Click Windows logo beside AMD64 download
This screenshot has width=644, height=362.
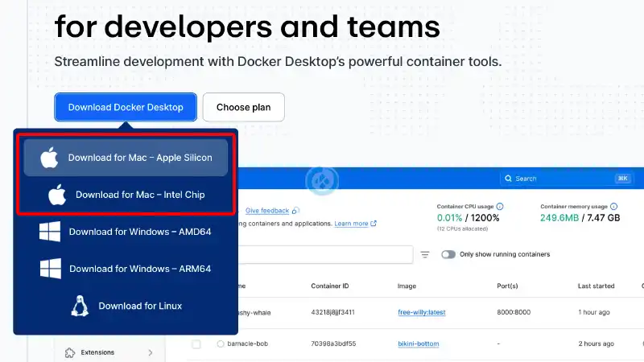(x=50, y=232)
